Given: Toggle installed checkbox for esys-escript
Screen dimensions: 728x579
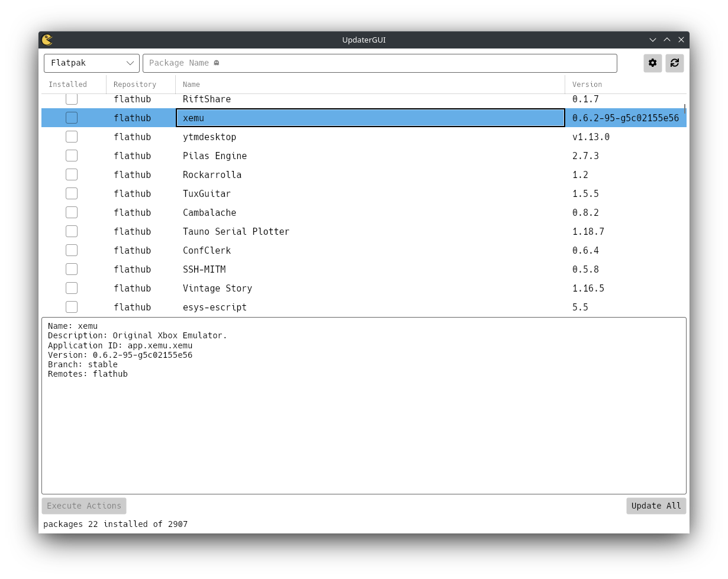Looking at the screenshot, I should point(72,307).
